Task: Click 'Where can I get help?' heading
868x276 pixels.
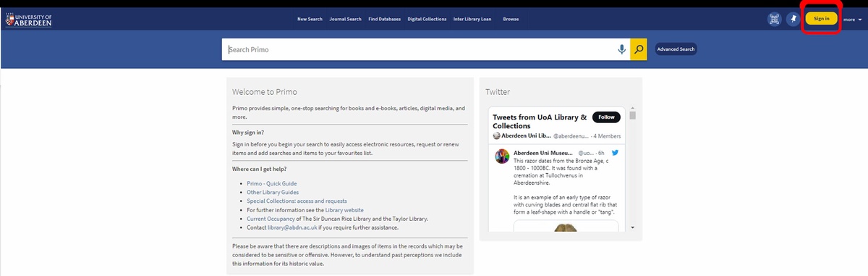Action: coord(260,169)
